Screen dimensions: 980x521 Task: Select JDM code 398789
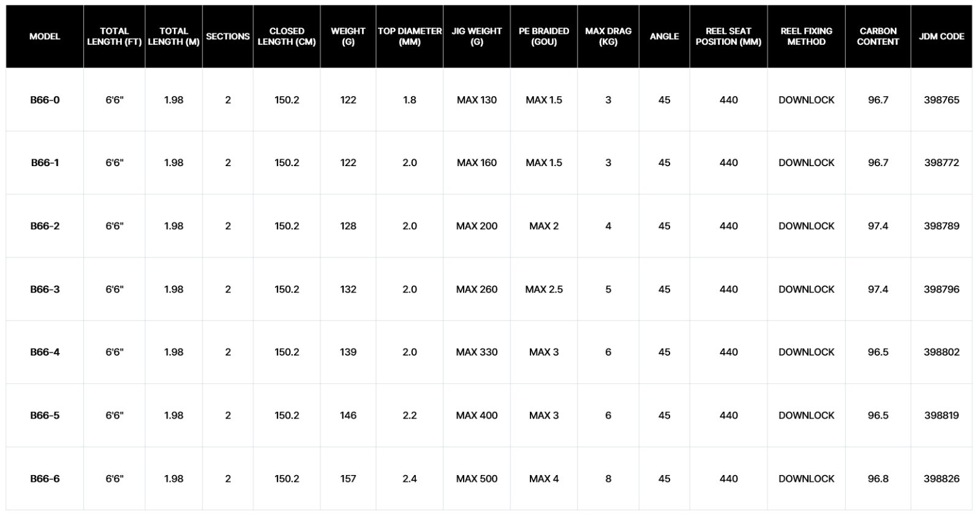coord(941,226)
